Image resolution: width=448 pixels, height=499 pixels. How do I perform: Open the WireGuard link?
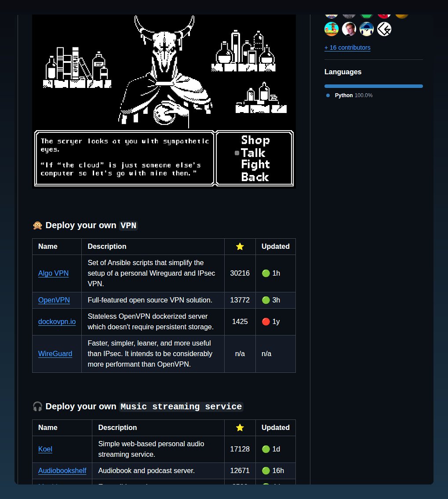click(55, 354)
